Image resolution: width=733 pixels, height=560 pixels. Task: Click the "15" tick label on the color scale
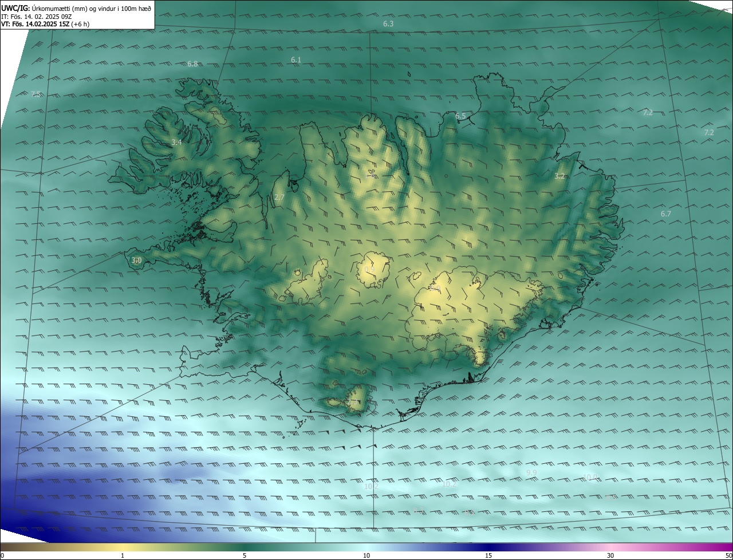488,555
